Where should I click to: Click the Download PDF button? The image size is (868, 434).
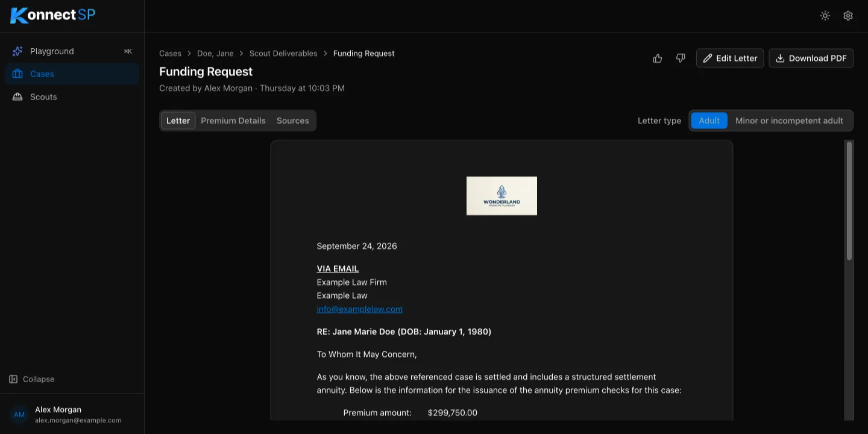point(811,58)
